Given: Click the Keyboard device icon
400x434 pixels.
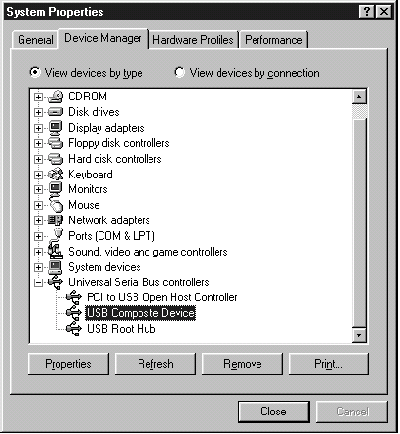Looking at the screenshot, I should click(55, 174).
